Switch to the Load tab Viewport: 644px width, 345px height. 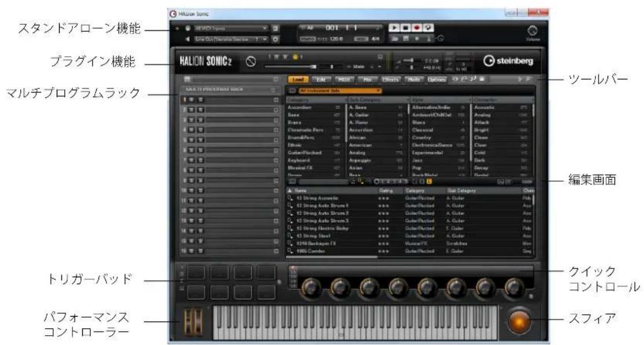[x=298, y=79]
